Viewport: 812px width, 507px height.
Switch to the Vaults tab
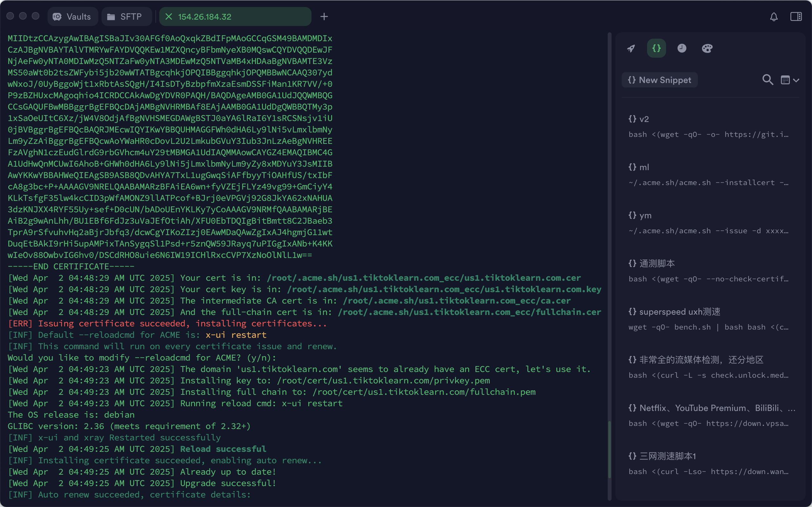(x=72, y=17)
